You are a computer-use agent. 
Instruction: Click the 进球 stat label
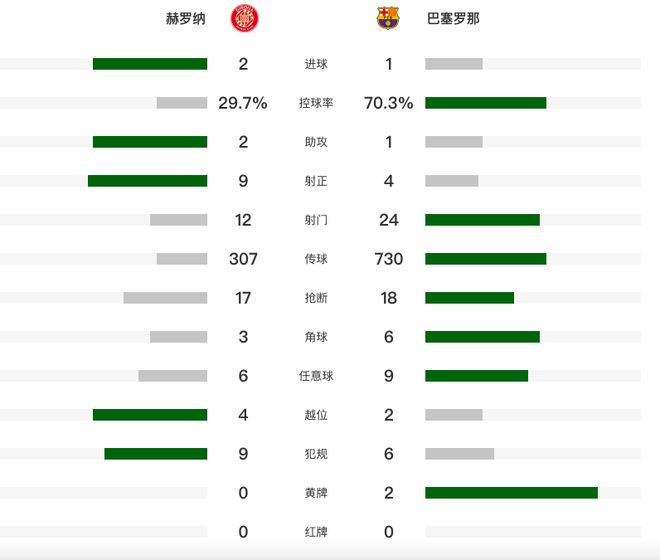[x=316, y=64]
